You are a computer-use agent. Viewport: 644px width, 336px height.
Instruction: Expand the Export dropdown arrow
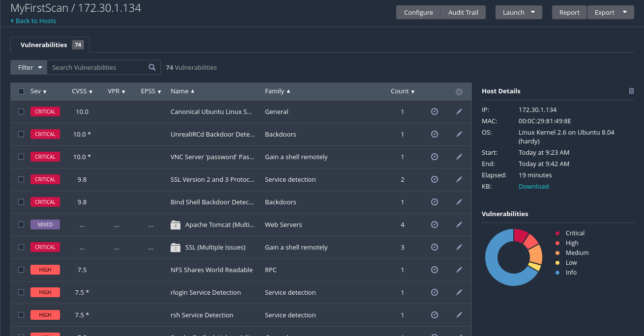[625, 12]
